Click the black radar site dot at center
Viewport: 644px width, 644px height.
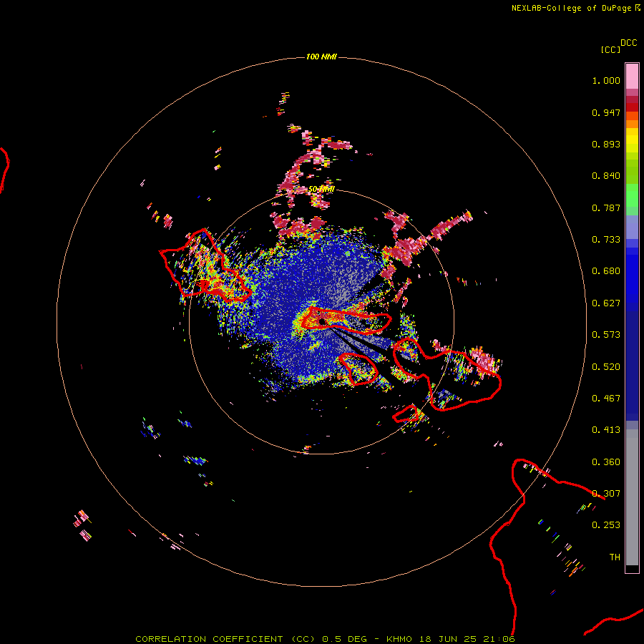click(323, 321)
